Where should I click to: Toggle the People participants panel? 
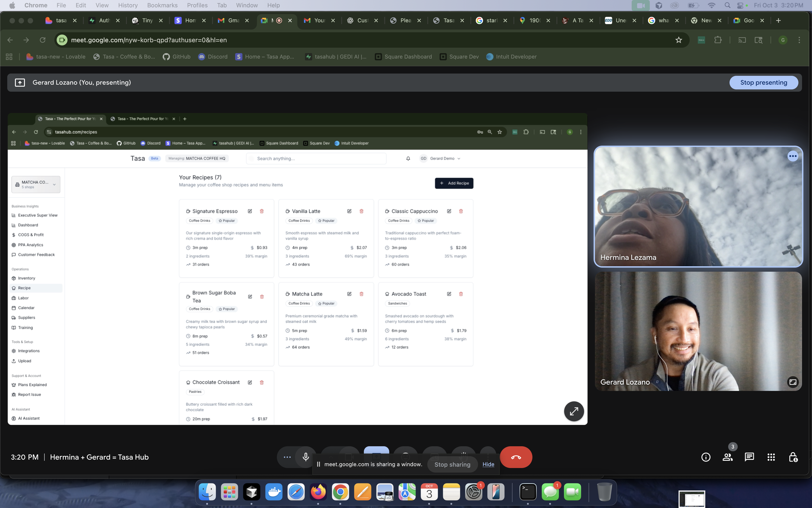click(x=728, y=457)
